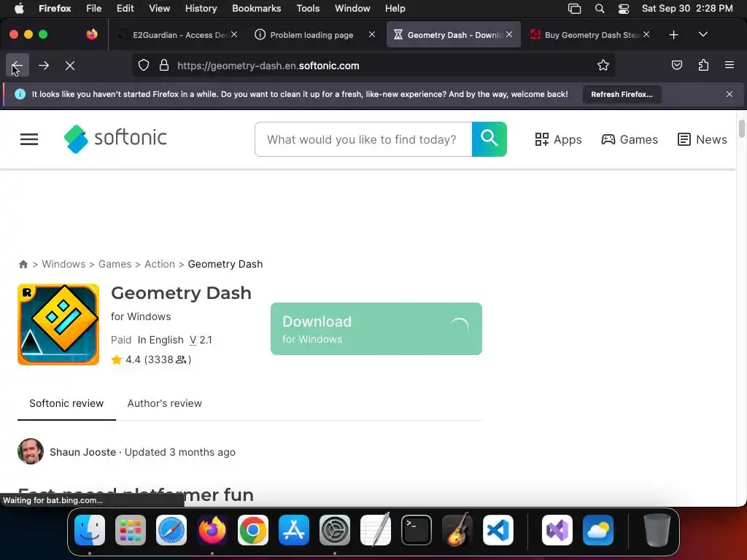List all tabs with the chevron
The image size is (747, 560).
pos(703,35)
